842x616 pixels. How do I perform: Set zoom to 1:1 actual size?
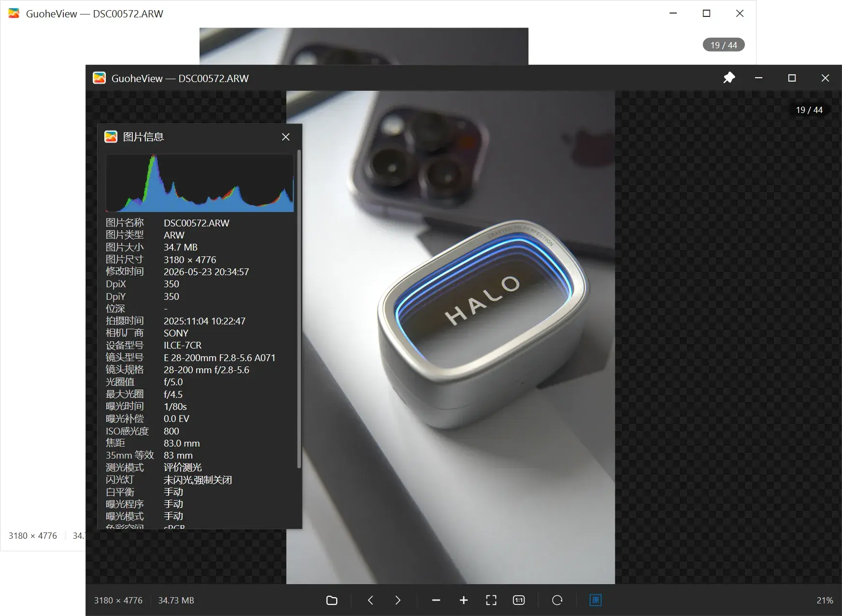tap(519, 600)
